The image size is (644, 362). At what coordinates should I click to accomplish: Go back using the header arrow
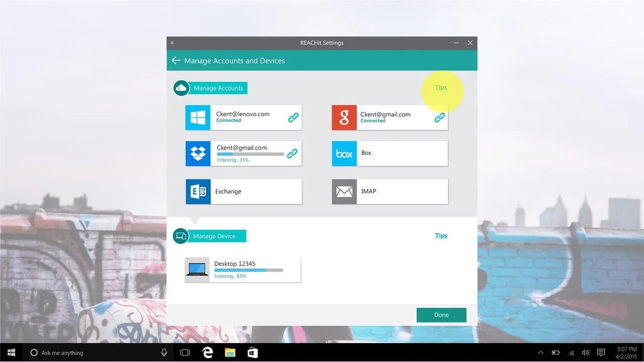pyautogui.click(x=176, y=61)
